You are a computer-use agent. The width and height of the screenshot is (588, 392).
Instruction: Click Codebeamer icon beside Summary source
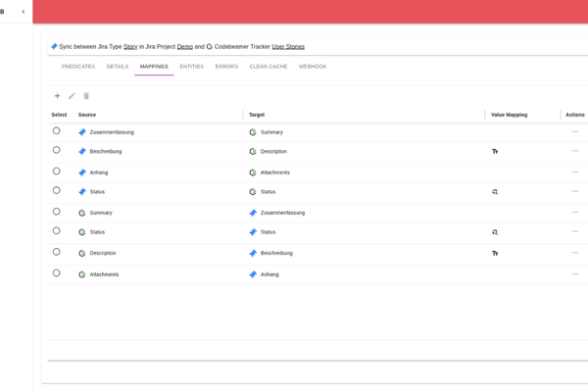pos(82,213)
